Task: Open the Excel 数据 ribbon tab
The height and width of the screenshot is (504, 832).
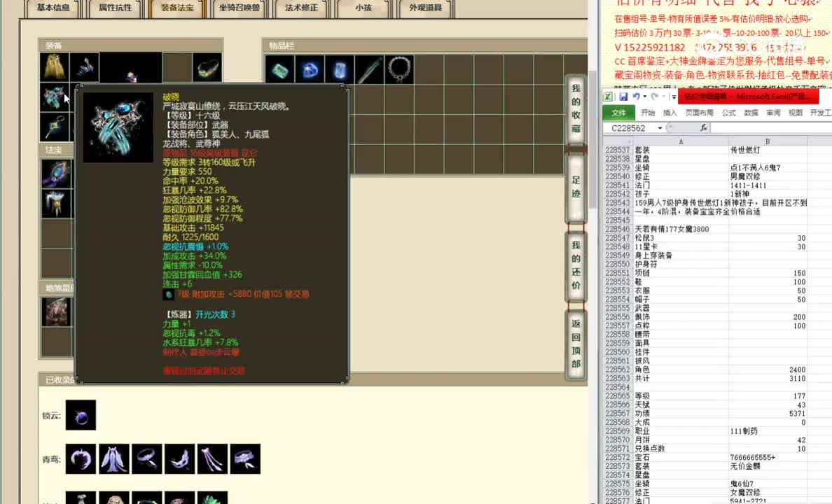Action: point(751,113)
